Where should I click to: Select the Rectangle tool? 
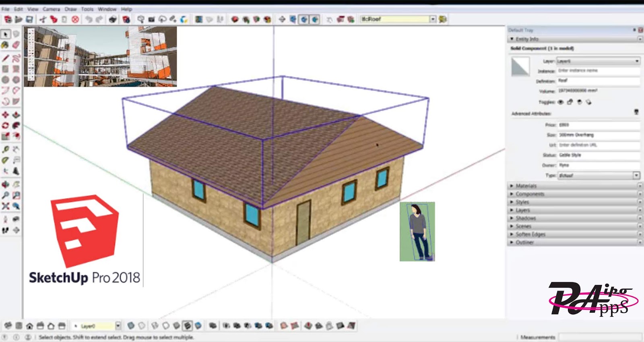(x=5, y=69)
